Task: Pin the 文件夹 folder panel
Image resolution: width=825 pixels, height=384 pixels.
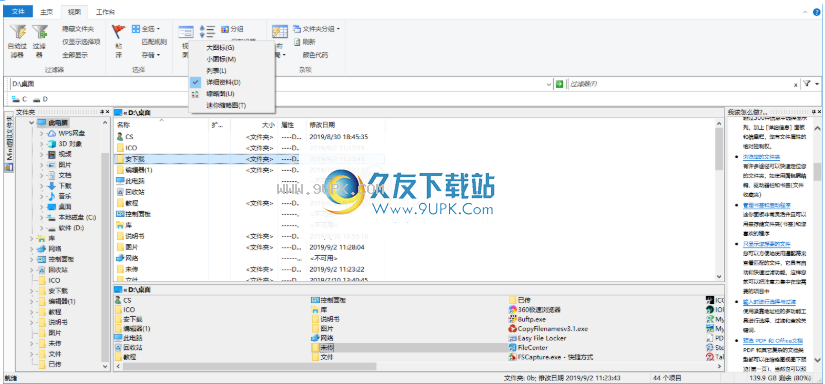Action: point(102,112)
